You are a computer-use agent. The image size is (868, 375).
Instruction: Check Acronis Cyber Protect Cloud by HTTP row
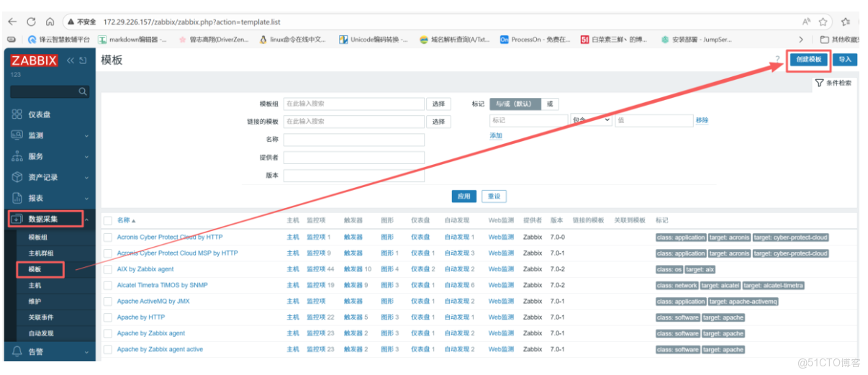(108, 237)
